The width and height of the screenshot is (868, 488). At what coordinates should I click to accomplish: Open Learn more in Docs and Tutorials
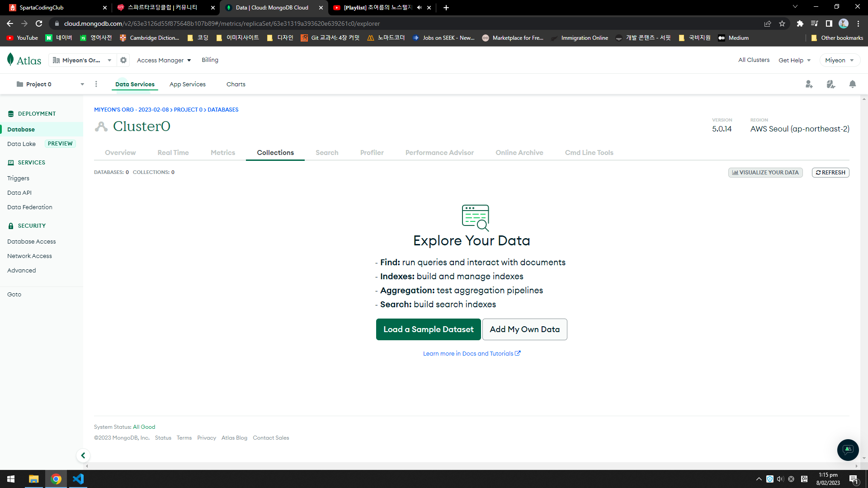pyautogui.click(x=472, y=353)
